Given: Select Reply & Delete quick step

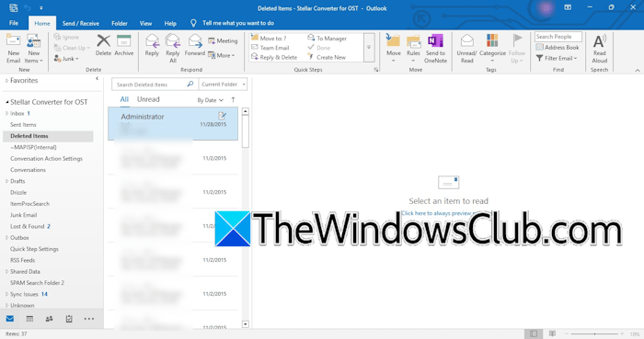Looking at the screenshot, I should 274,57.
